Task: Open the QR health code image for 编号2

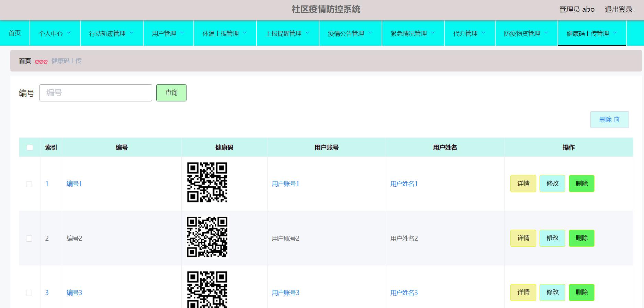Action: tap(207, 237)
